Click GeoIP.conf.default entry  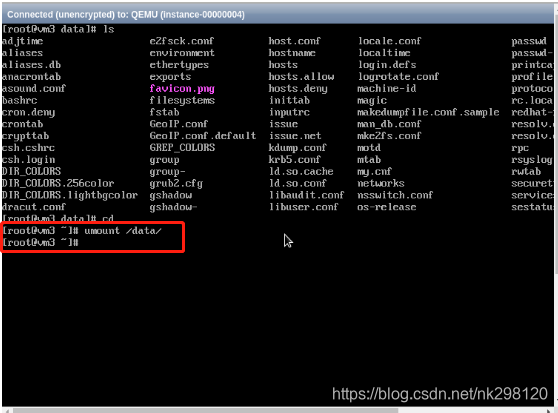pyautogui.click(x=202, y=136)
